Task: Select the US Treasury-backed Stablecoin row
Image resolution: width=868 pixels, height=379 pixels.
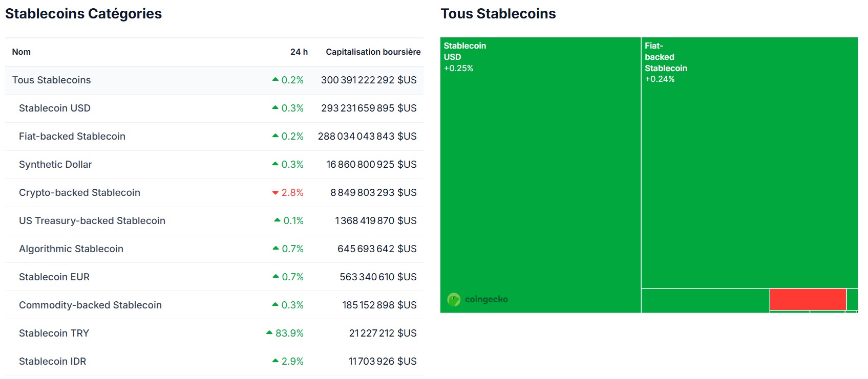Action: coord(92,221)
